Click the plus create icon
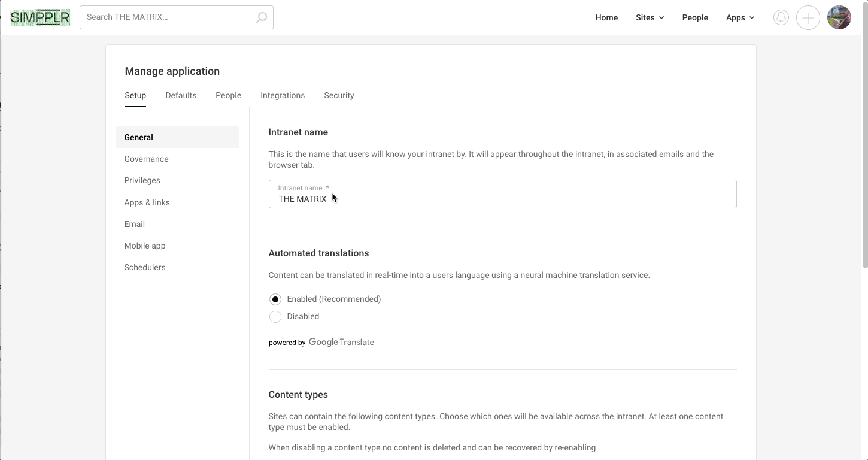Image resolution: width=868 pixels, height=460 pixels. tap(808, 17)
